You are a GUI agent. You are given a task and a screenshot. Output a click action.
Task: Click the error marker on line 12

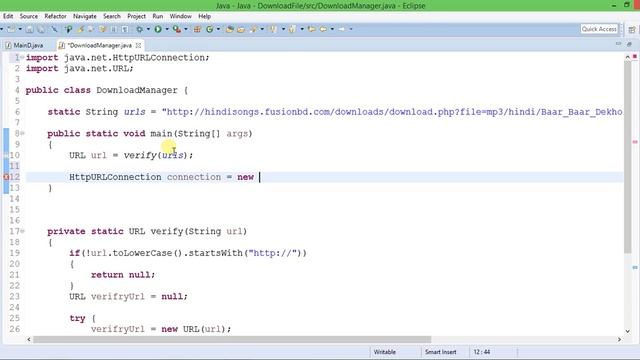coord(6,177)
